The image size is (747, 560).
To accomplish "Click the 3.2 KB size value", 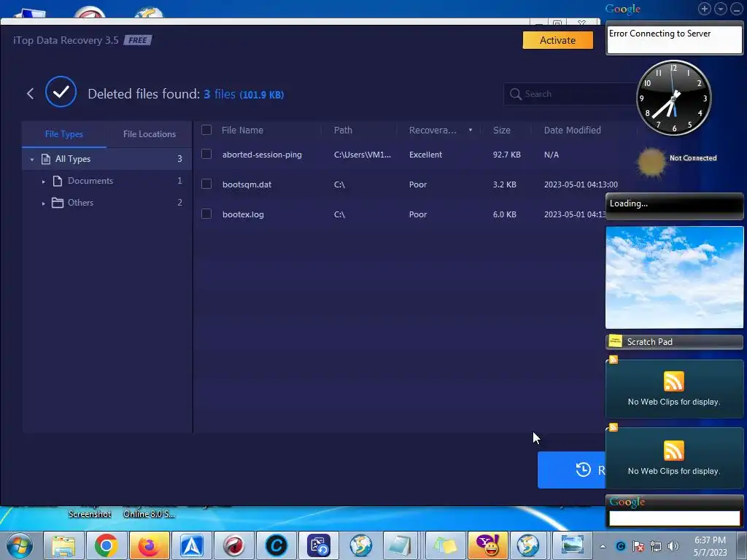I will (505, 184).
